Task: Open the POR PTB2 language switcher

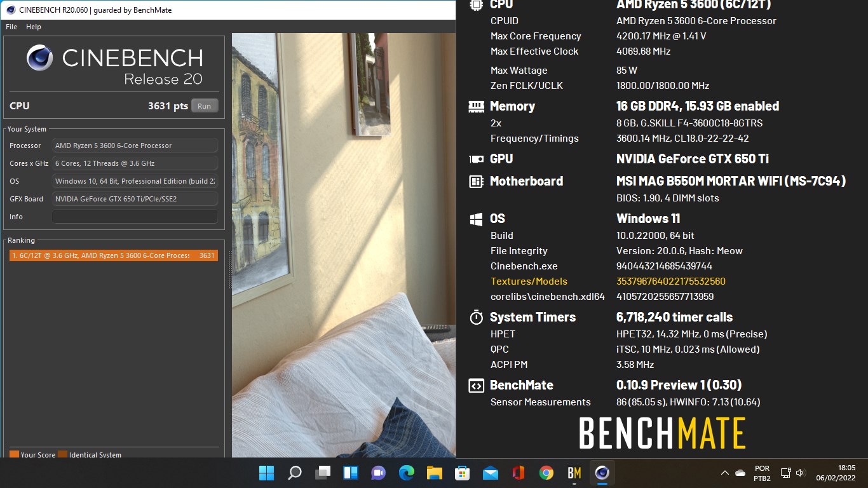Action: point(763,473)
